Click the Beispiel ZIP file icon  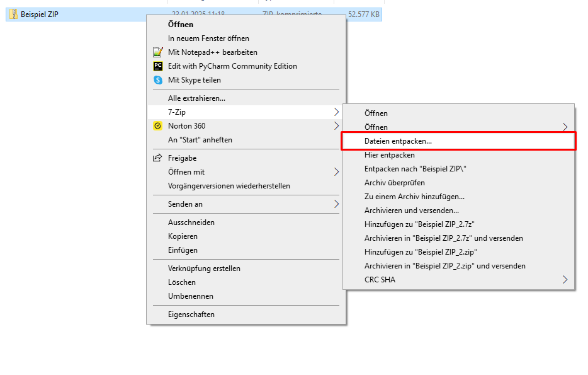13,14
